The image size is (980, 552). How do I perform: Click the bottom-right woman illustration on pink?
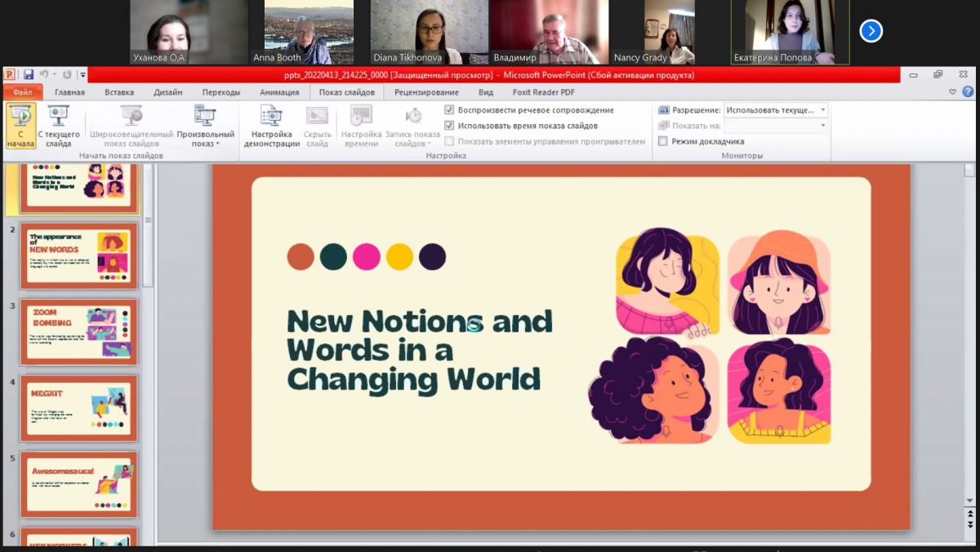(779, 393)
